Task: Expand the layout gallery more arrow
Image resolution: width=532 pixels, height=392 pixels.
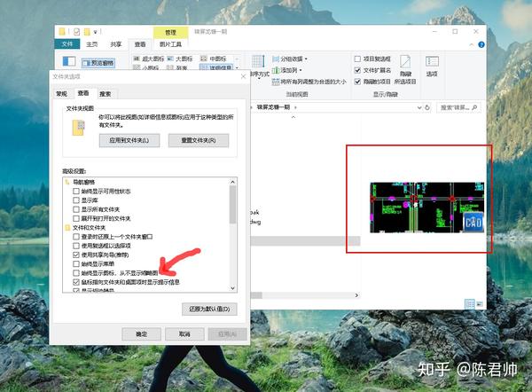Action: pos(237,67)
